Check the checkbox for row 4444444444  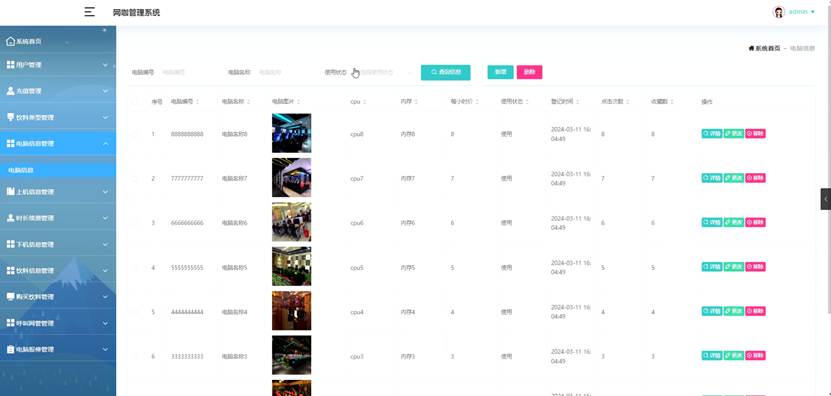click(x=135, y=312)
